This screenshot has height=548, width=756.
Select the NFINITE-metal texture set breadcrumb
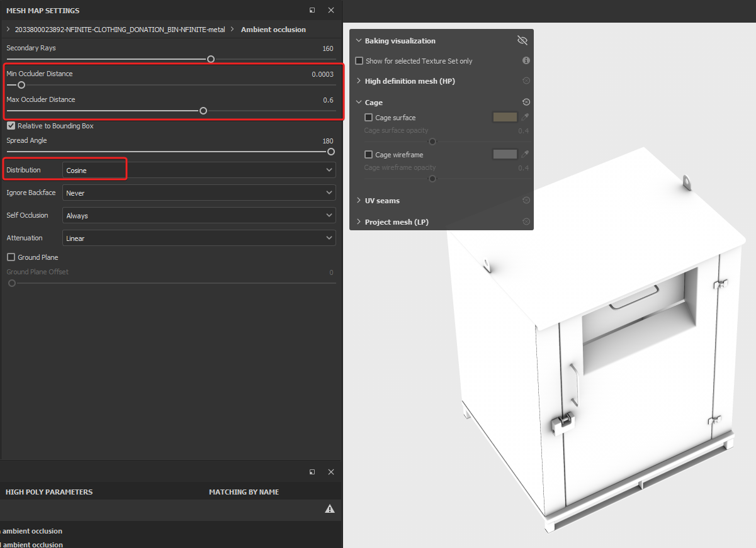(120, 30)
